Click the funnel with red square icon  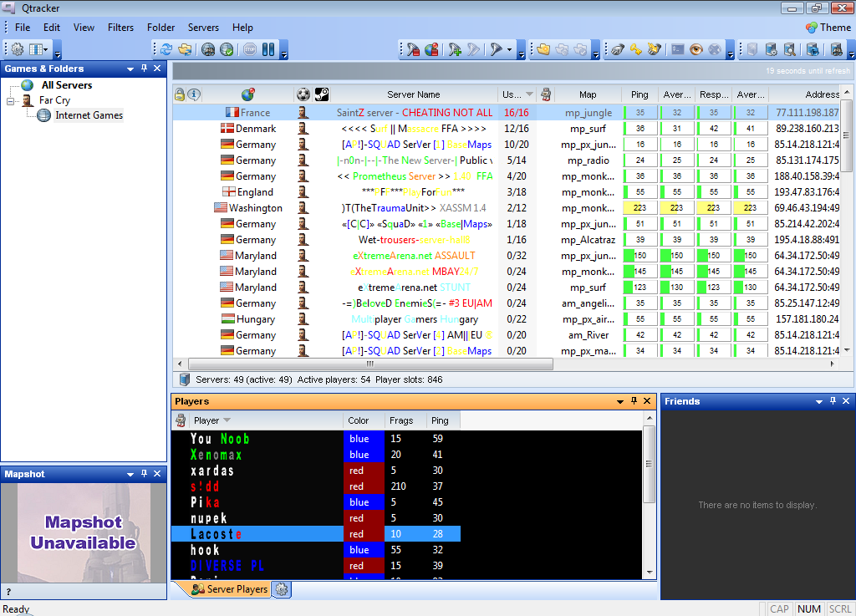(x=413, y=49)
